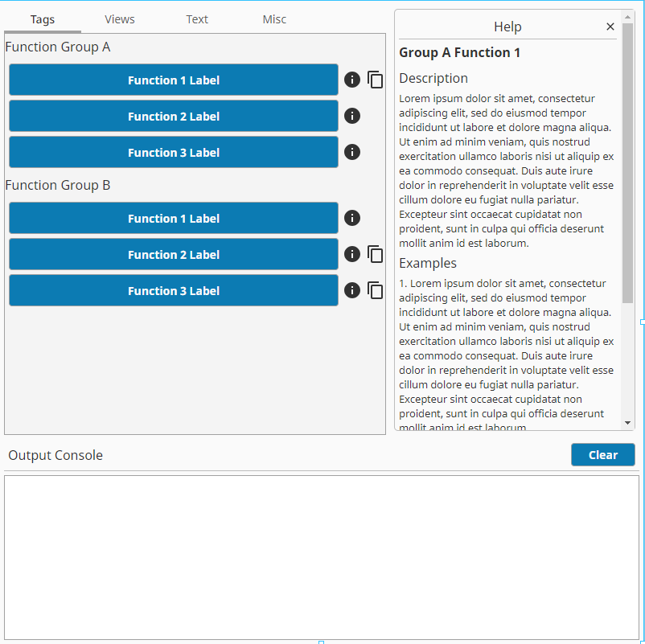The height and width of the screenshot is (644, 645).
Task: Click info icon for Group B Function 2
Action: tap(352, 254)
